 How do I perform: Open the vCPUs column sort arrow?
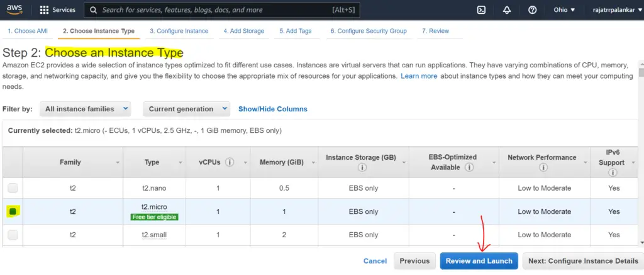pos(246,163)
